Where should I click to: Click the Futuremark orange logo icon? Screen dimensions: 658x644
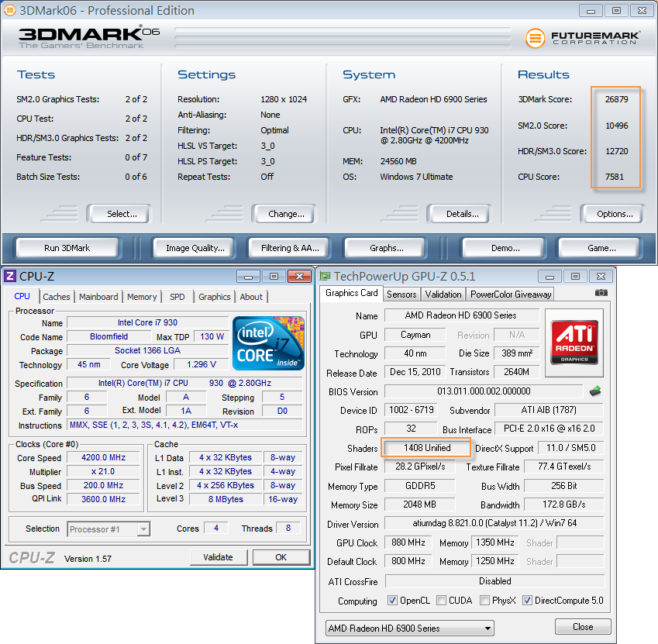click(535, 38)
